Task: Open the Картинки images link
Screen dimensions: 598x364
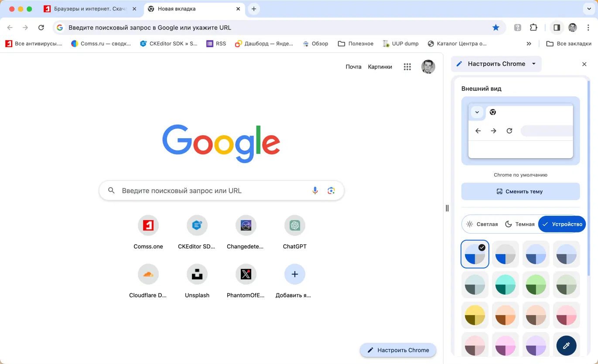Action: [380, 67]
